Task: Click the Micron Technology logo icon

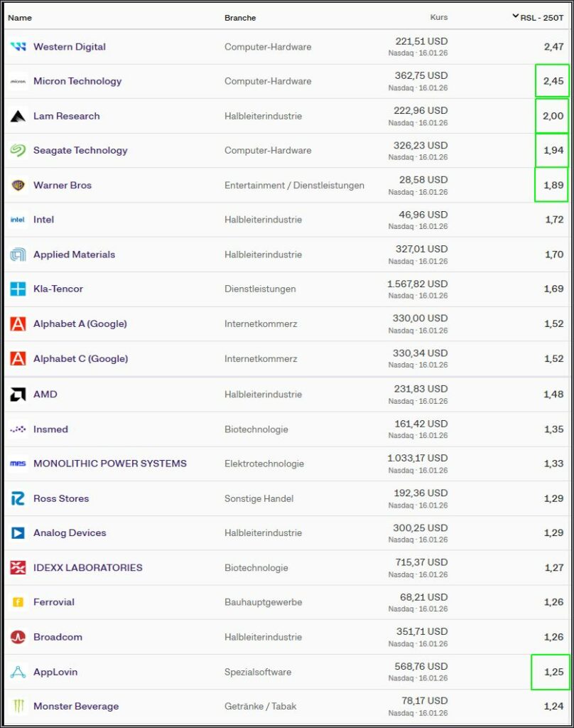Action: coord(18,82)
